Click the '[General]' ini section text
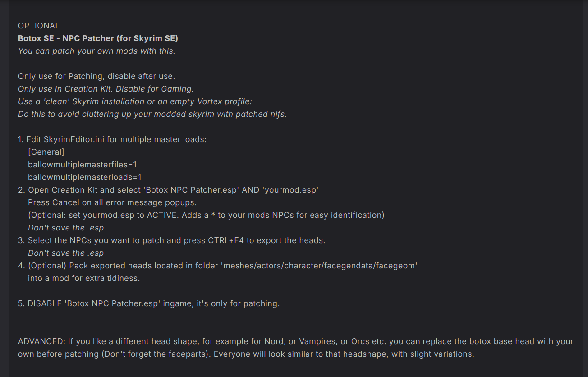The image size is (588, 377). click(x=46, y=152)
